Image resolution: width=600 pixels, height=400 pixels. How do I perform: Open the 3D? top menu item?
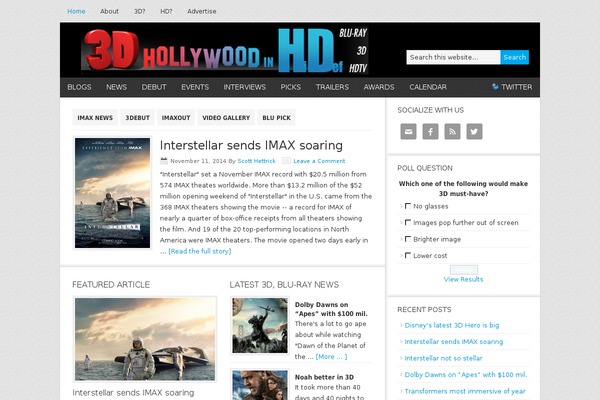[x=139, y=11]
